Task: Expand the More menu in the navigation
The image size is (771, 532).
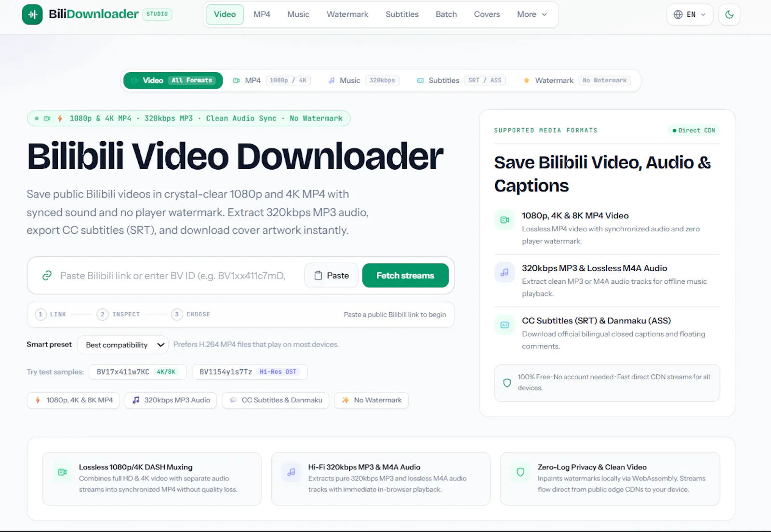Action: click(532, 14)
